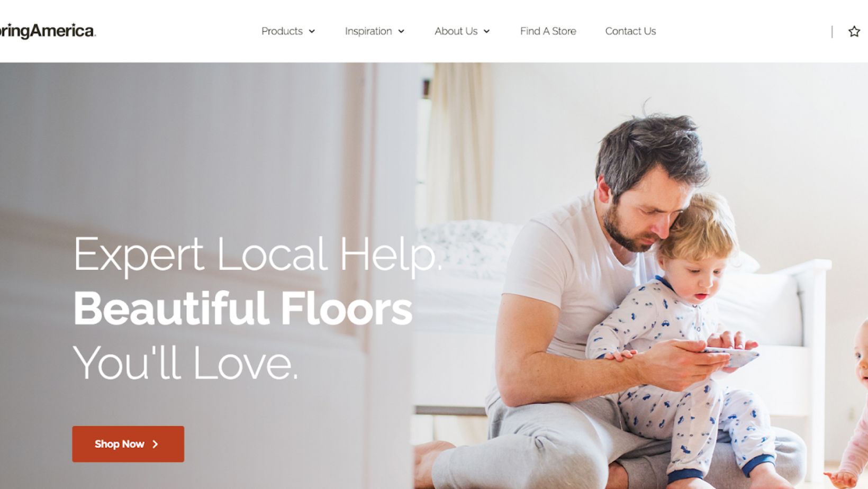Select the bold "Beautiful Floors" headline
Image resolution: width=868 pixels, height=489 pixels.
point(242,309)
